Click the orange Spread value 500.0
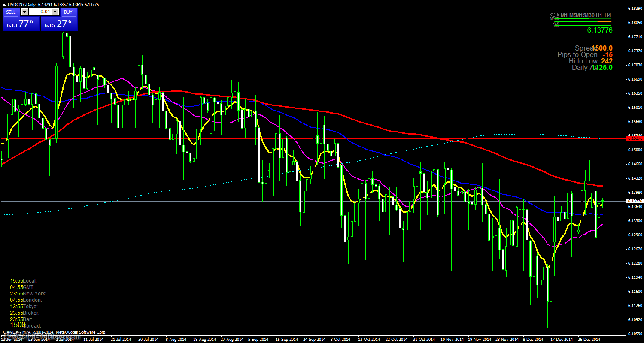644x343 pixels. click(602, 48)
